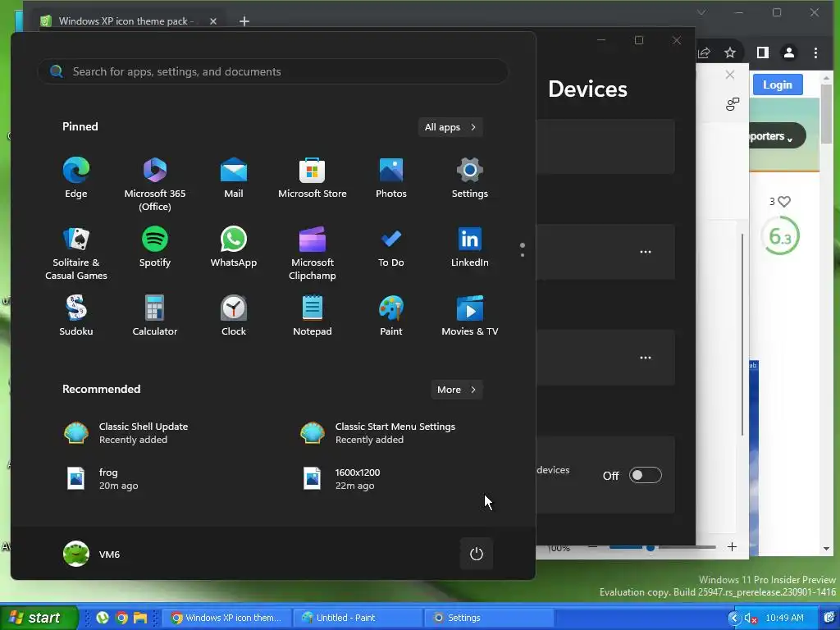This screenshot has width=840, height=630.
Task: Open the Mail app
Action: point(234,178)
